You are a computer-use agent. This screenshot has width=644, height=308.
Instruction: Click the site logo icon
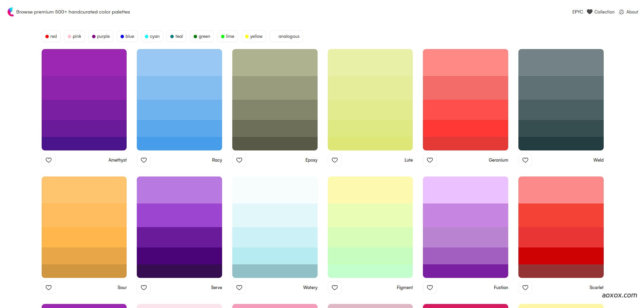(10, 12)
